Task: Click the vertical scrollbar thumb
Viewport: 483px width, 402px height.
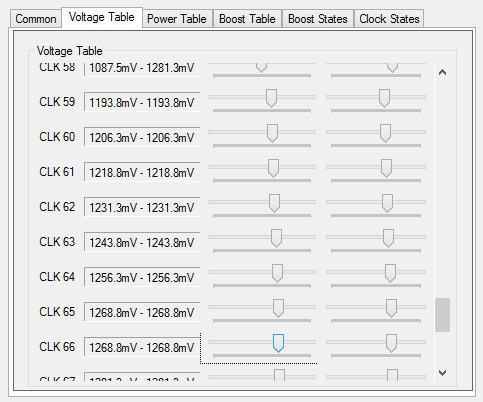Action: pos(442,315)
